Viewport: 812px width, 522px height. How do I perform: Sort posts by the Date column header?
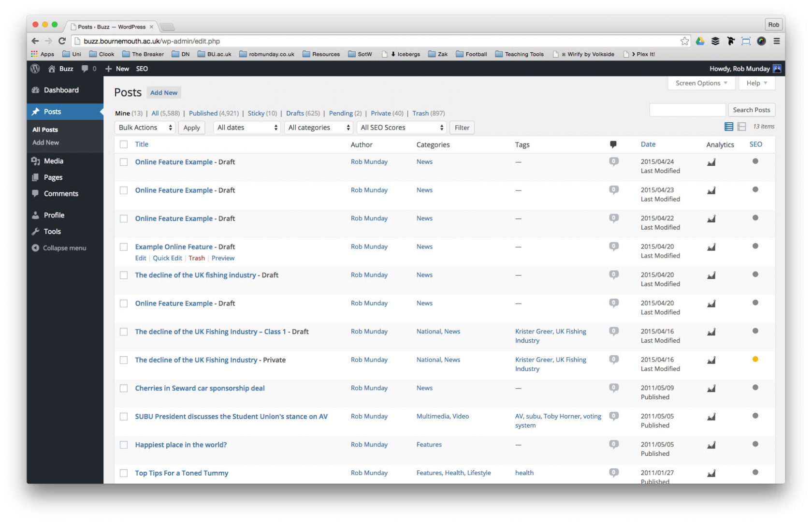coord(648,144)
